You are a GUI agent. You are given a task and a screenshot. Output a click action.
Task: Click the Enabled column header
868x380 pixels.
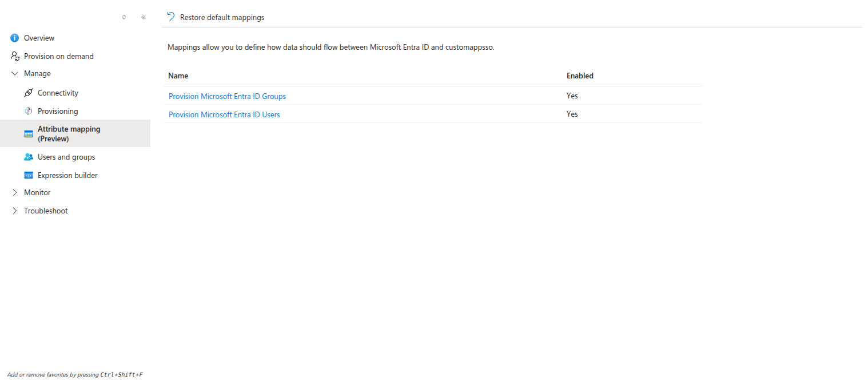click(580, 76)
